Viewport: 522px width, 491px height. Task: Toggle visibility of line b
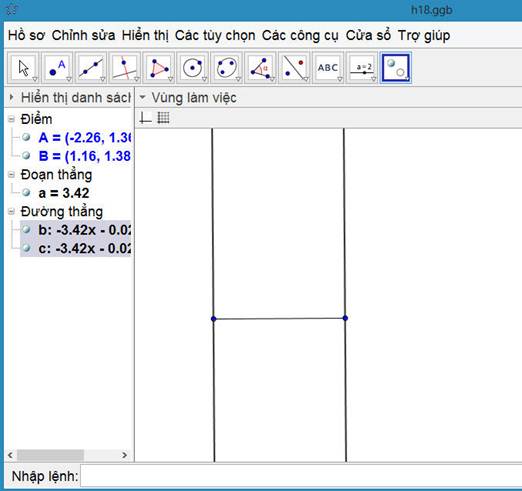tap(26, 229)
